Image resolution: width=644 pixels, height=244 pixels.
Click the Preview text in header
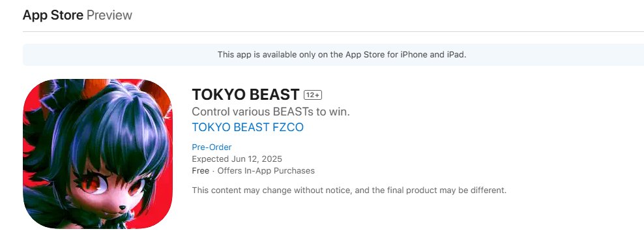coord(110,15)
